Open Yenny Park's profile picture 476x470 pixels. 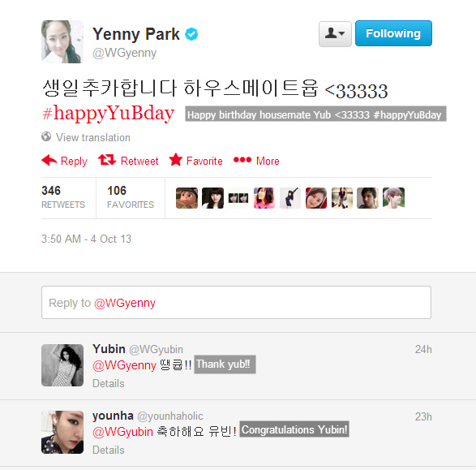coord(62,41)
